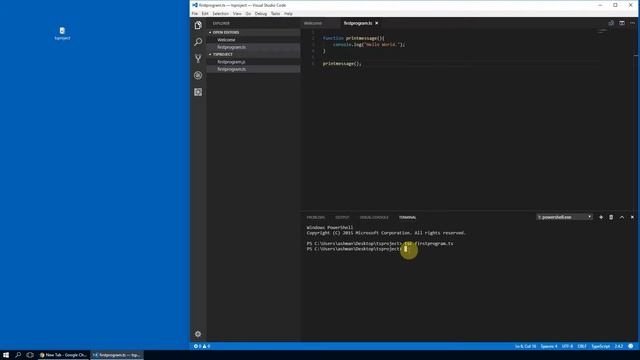This screenshot has height=360, width=640.
Task: Open Task View on the taskbar
Action: 30,355
